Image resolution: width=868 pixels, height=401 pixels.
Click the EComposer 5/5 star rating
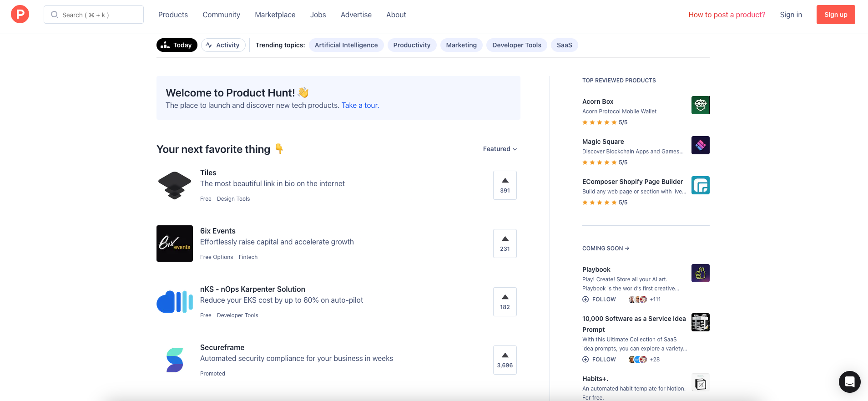[605, 203]
